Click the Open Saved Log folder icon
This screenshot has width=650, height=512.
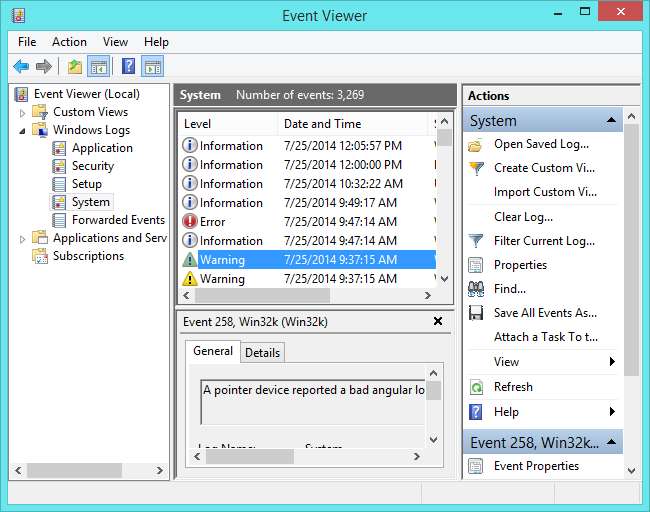coord(477,144)
